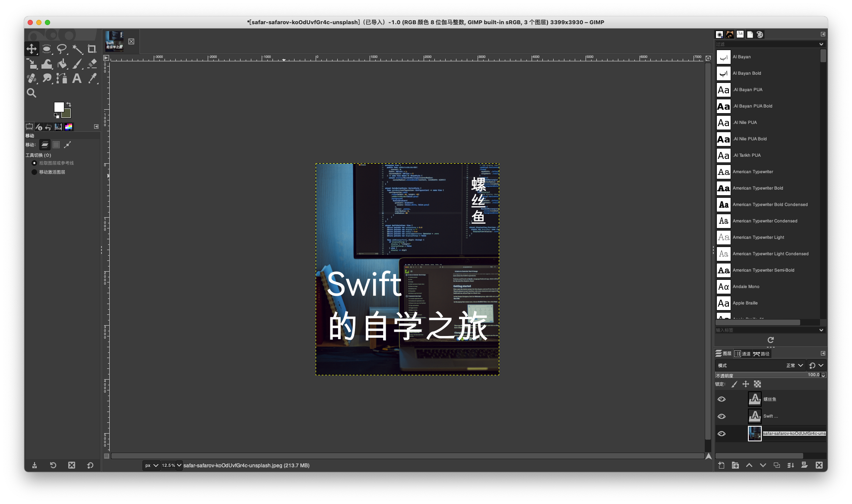This screenshot has width=852, height=504.
Task: Open the Images tab in the toolbox dock
Action: pos(58,127)
